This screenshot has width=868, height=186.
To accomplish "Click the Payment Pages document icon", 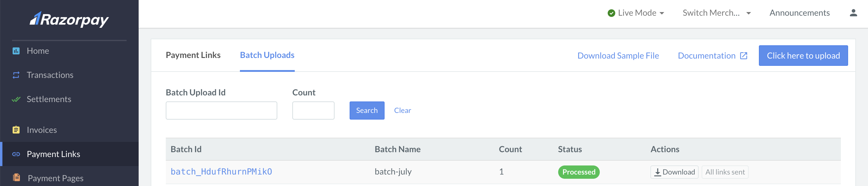I will coord(16,178).
